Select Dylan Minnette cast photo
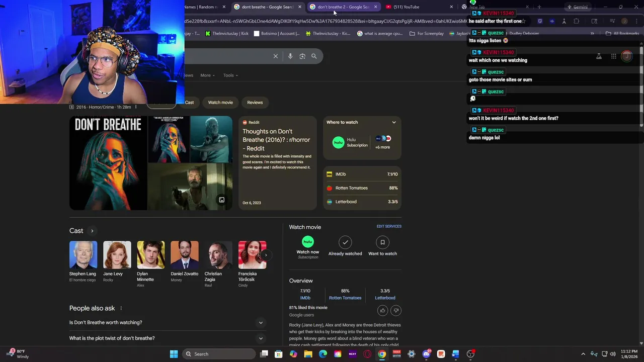Image resolution: width=644 pixels, height=362 pixels. 150,255
